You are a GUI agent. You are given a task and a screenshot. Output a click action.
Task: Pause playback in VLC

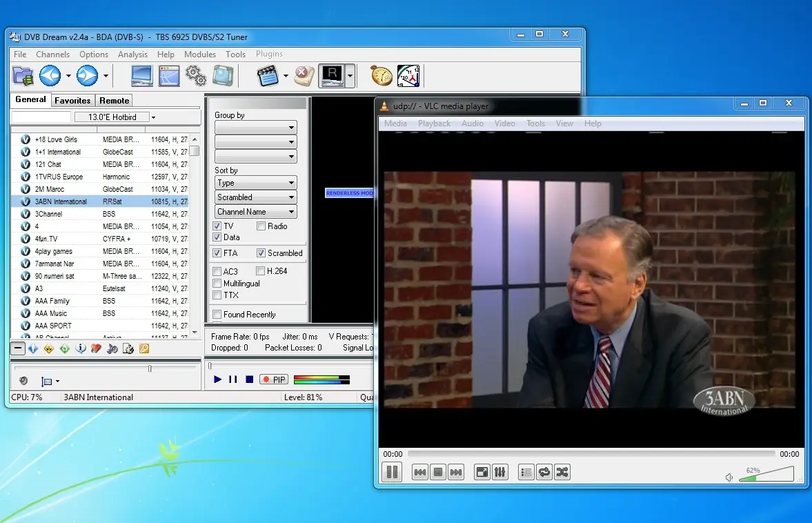coord(392,472)
